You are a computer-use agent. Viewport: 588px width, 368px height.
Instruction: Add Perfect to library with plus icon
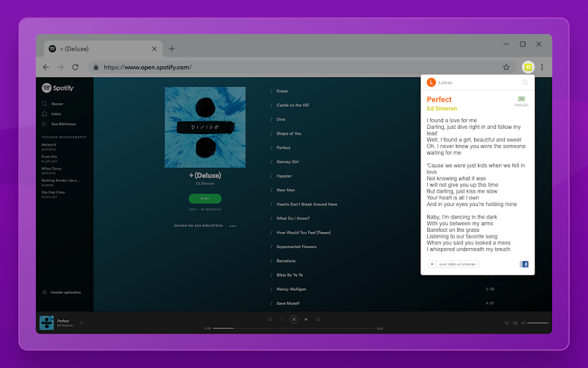pos(81,322)
